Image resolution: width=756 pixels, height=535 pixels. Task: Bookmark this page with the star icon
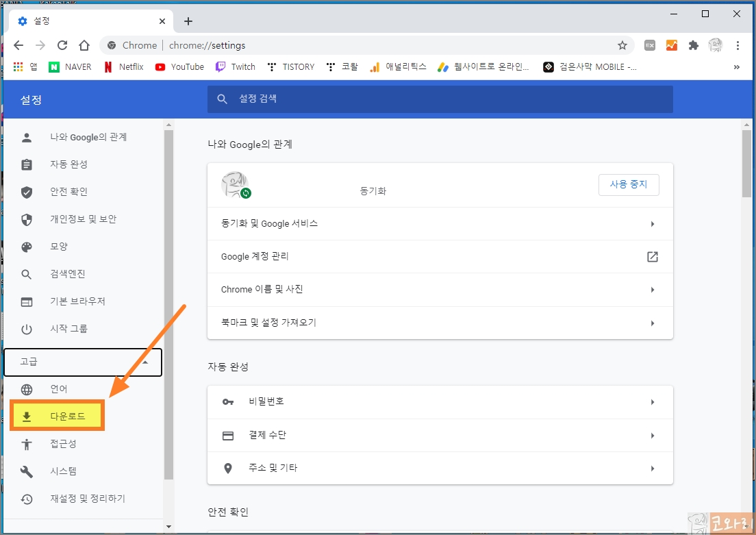point(622,45)
